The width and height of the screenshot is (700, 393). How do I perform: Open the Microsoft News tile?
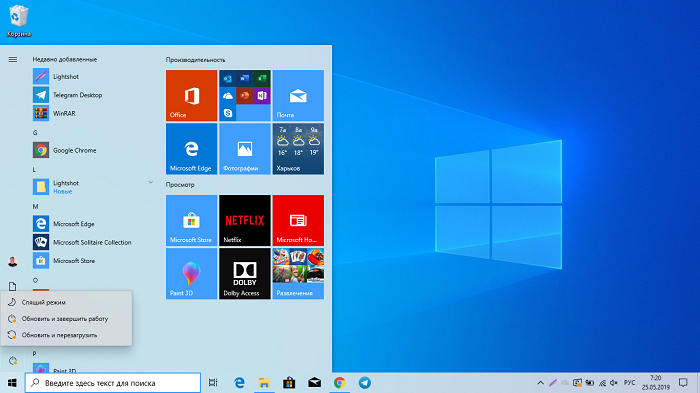(x=298, y=220)
